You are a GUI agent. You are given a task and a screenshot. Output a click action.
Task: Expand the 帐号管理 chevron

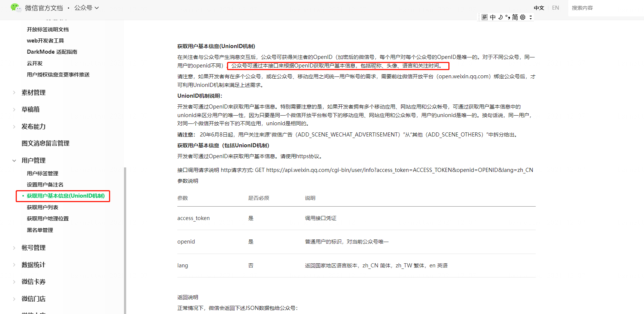coord(14,248)
